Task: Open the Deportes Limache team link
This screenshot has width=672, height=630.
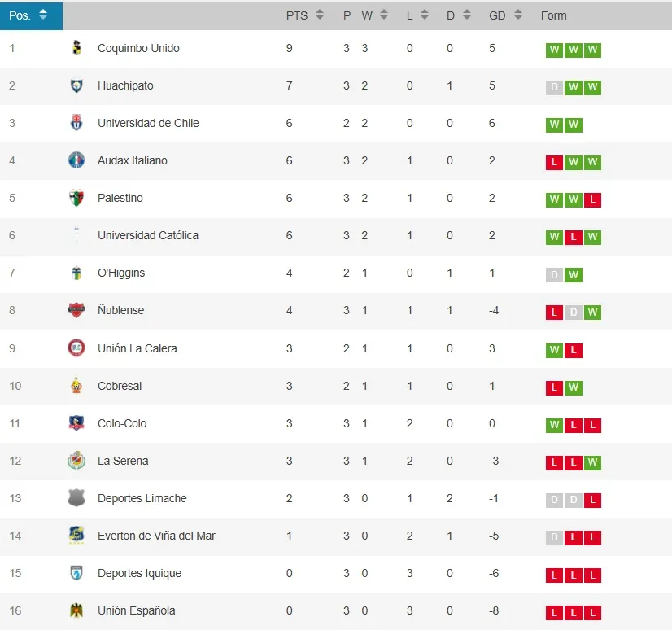Action: click(x=142, y=498)
